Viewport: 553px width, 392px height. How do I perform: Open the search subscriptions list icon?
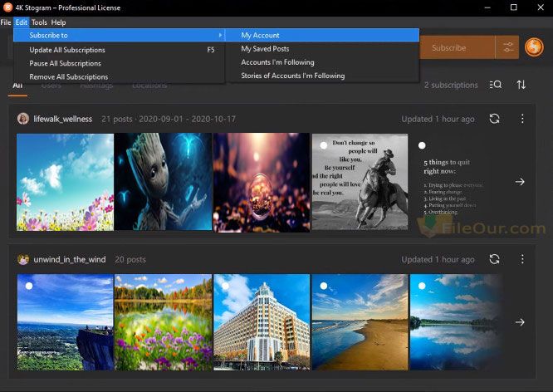click(496, 85)
